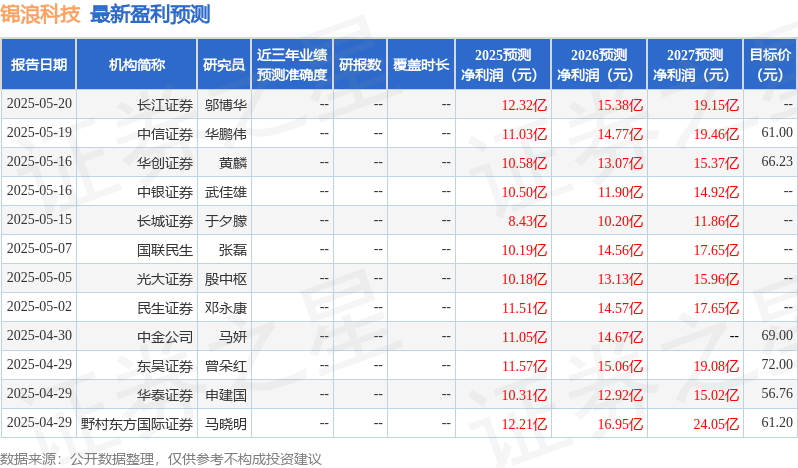
Task: Click the date 2025-05-15 cell
Action: point(39,220)
